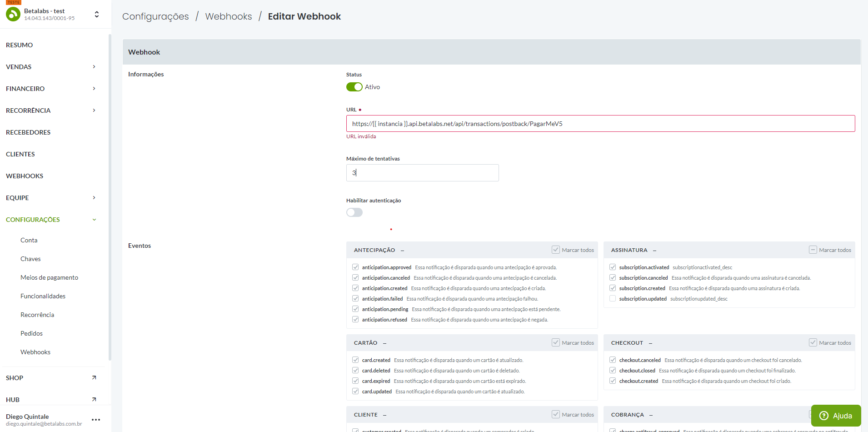Image resolution: width=868 pixels, height=432 pixels.
Task: Uncheck card.updated event
Action: [355, 391]
